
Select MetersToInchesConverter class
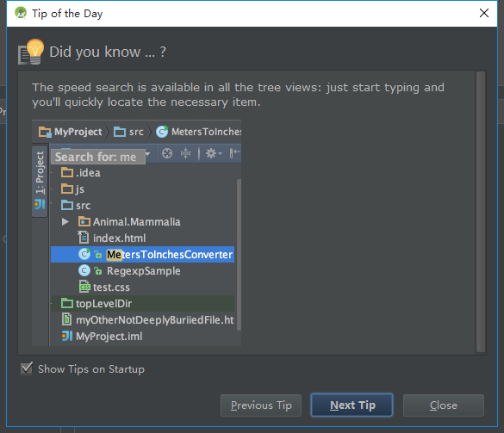point(142,255)
